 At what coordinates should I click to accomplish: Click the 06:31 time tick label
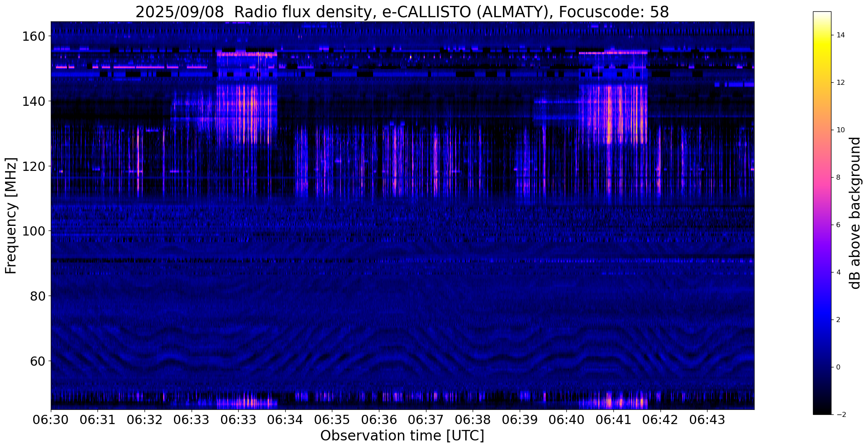tap(98, 420)
